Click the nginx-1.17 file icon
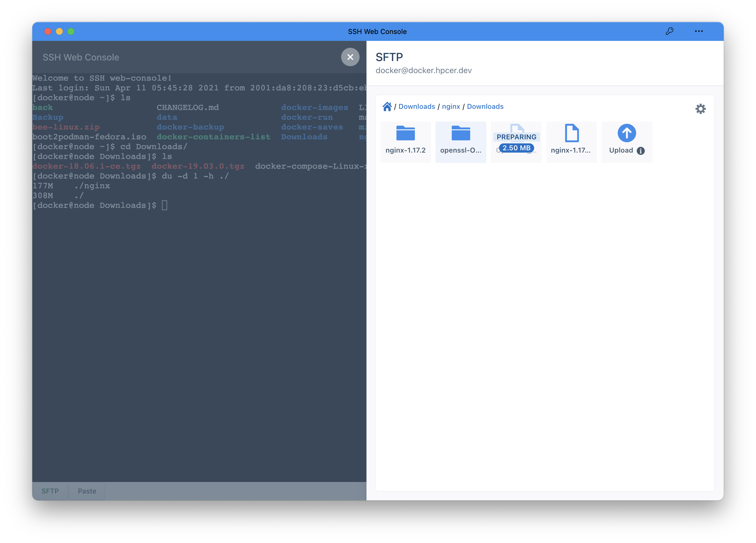This screenshot has height=543, width=756. (x=571, y=133)
